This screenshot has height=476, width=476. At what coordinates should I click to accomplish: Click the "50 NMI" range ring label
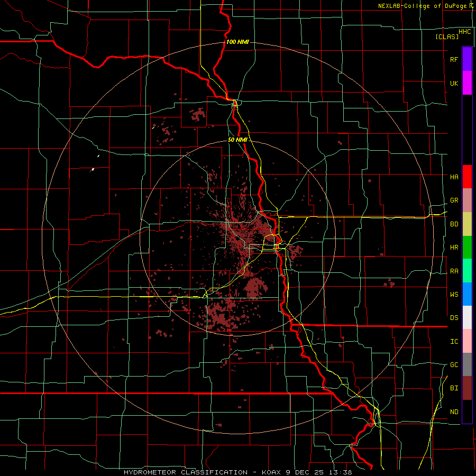tap(237, 140)
